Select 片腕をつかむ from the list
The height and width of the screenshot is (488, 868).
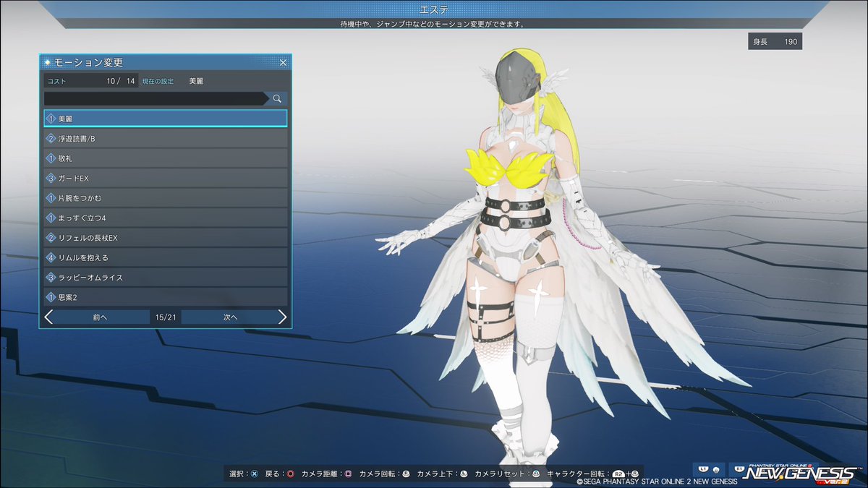click(x=166, y=197)
